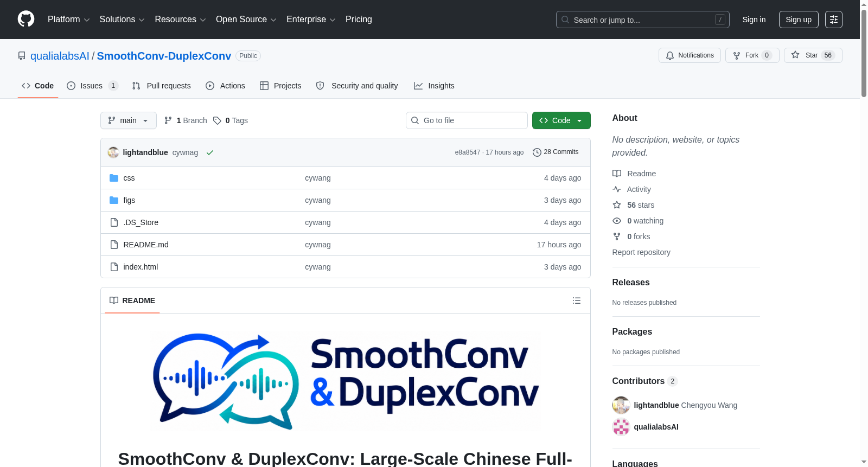The height and width of the screenshot is (467, 868).
Task: Click the figs folder icon
Action: point(114,200)
